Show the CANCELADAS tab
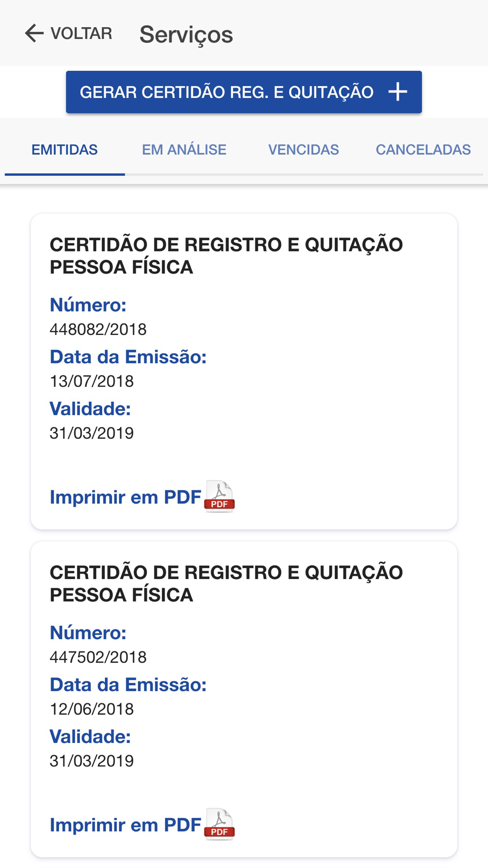 click(423, 149)
